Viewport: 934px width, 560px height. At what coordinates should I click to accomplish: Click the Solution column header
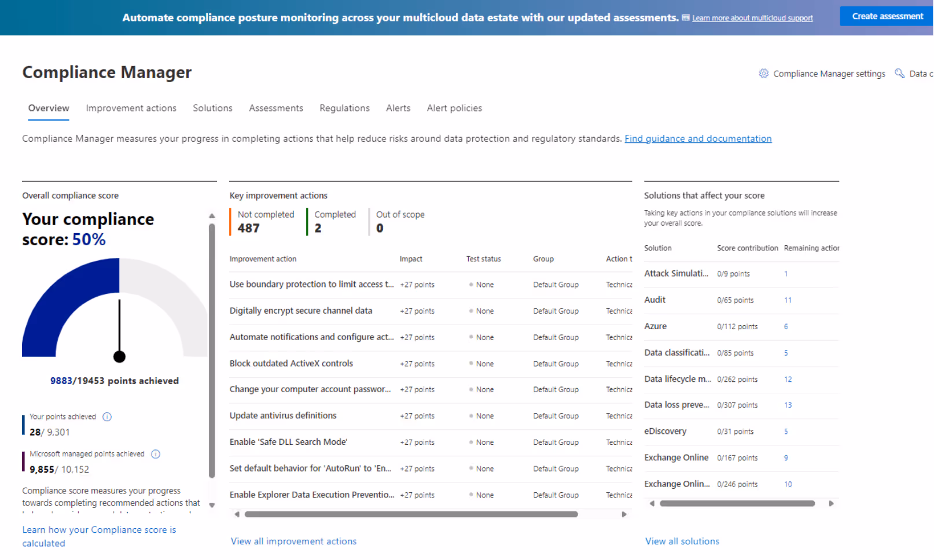(x=658, y=248)
